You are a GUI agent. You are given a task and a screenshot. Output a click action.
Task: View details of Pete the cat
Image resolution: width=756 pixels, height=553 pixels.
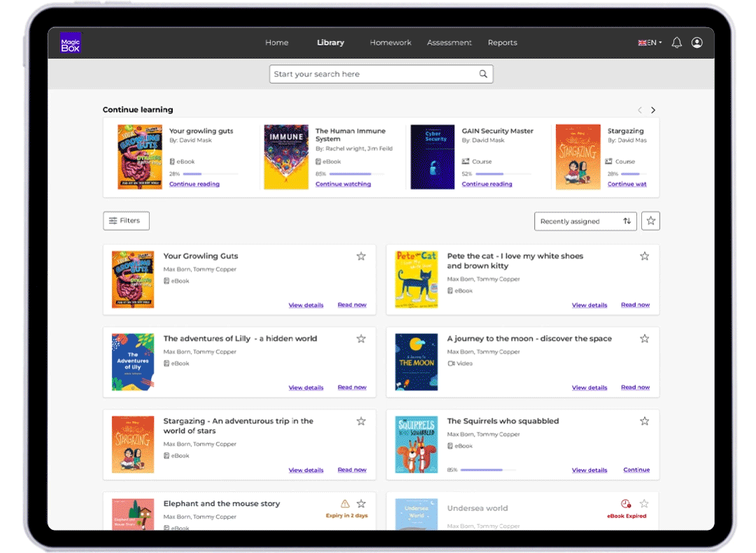(589, 305)
